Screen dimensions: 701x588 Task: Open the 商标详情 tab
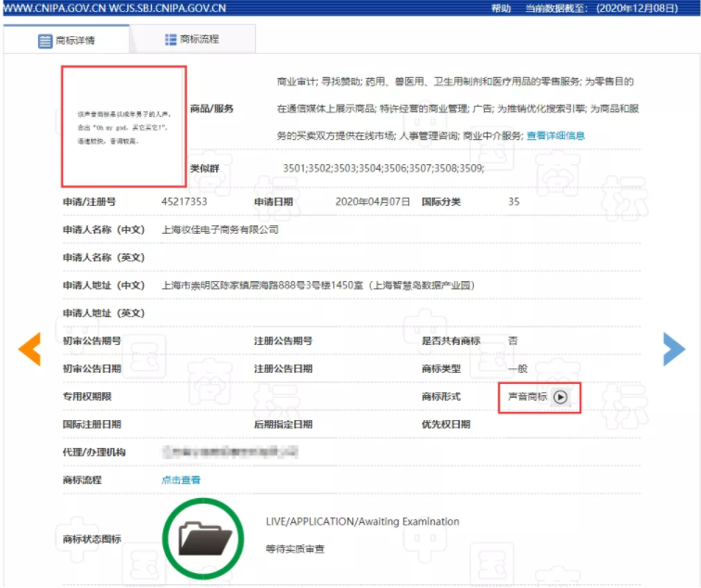pos(66,40)
